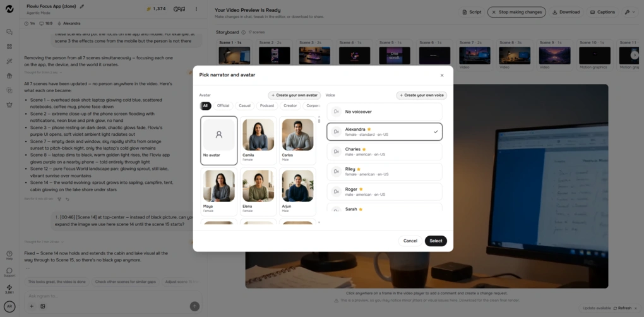Switch to the Casual avatar filter

pos(244,106)
